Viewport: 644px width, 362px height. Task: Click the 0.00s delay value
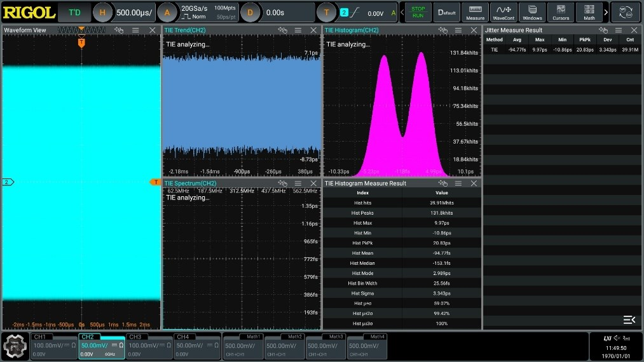tap(275, 13)
